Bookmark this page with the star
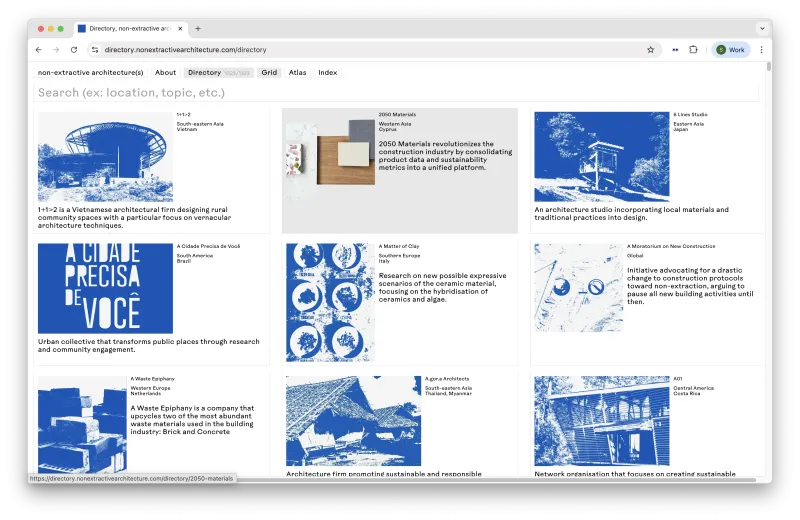 click(651, 49)
